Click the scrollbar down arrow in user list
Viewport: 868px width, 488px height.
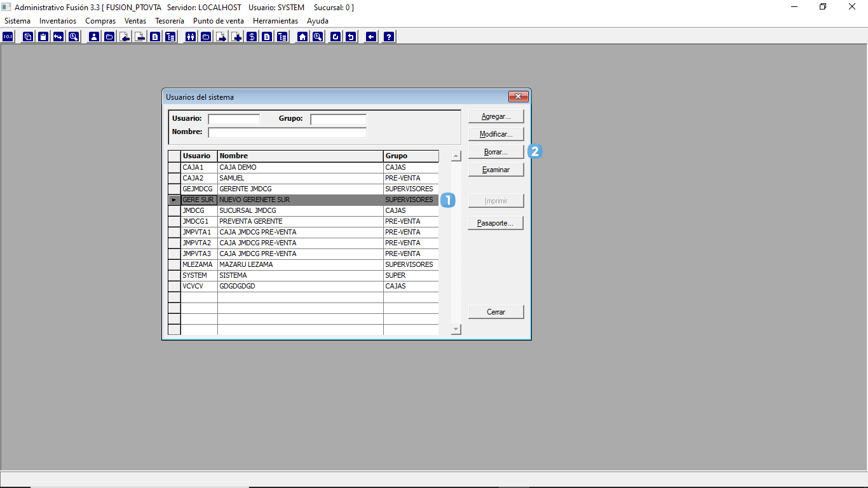456,329
